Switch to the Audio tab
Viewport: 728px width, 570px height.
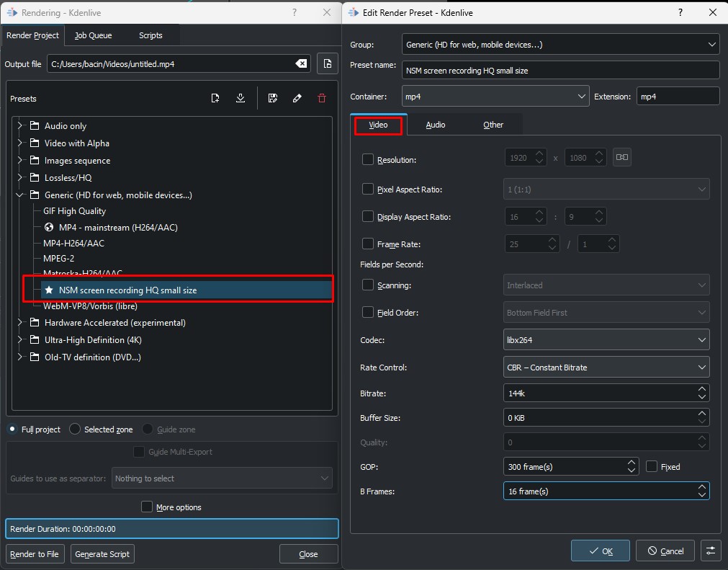(x=436, y=125)
